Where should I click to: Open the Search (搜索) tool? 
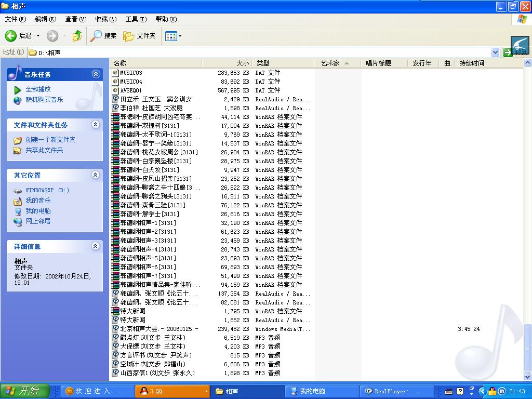(103, 36)
